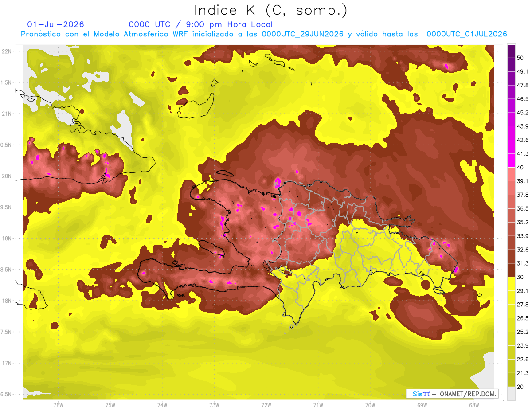Select the dark brown swatch between 31.3 and 30
This screenshot has height=411, width=532.
point(511,270)
